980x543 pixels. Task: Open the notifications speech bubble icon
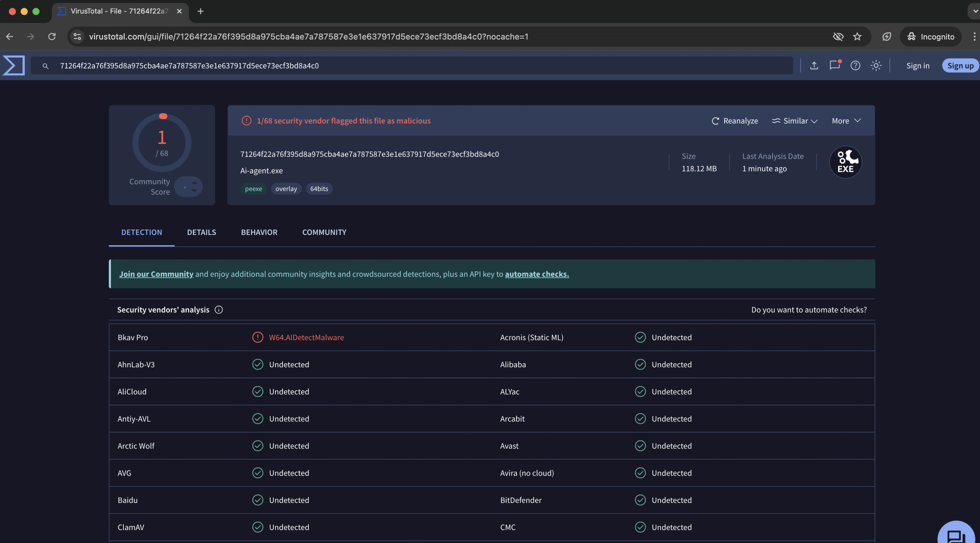[835, 65]
